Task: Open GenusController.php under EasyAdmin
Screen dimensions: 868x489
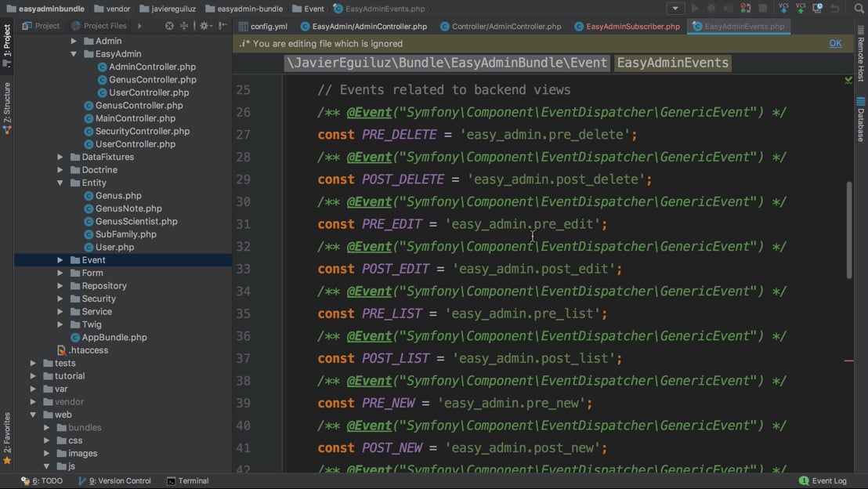Action: click(146, 80)
